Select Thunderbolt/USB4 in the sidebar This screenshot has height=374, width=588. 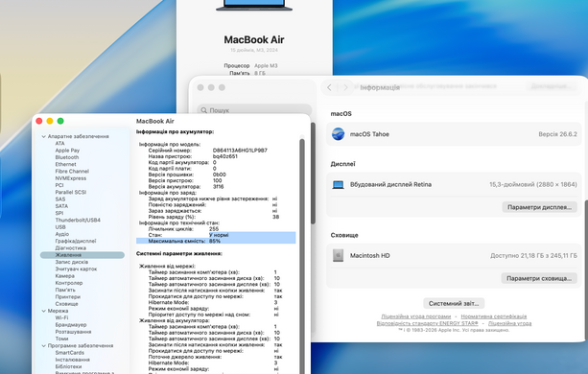tap(78, 220)
